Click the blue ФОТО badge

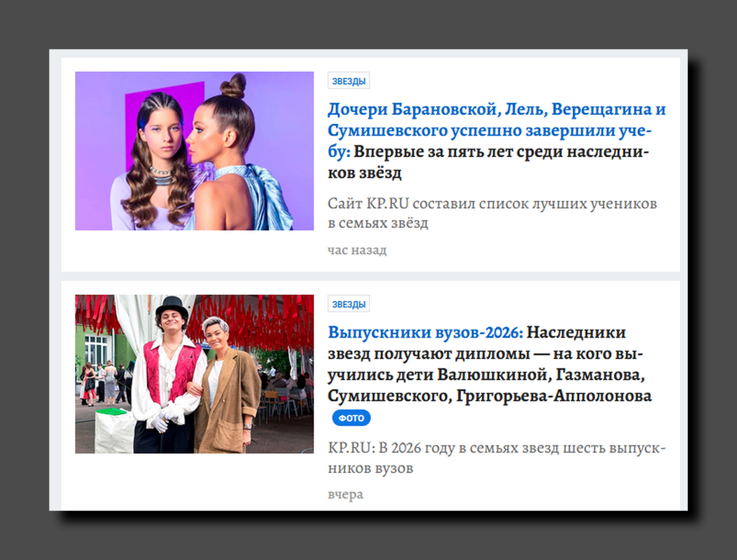pyautogui.click(x=351, y=418)
